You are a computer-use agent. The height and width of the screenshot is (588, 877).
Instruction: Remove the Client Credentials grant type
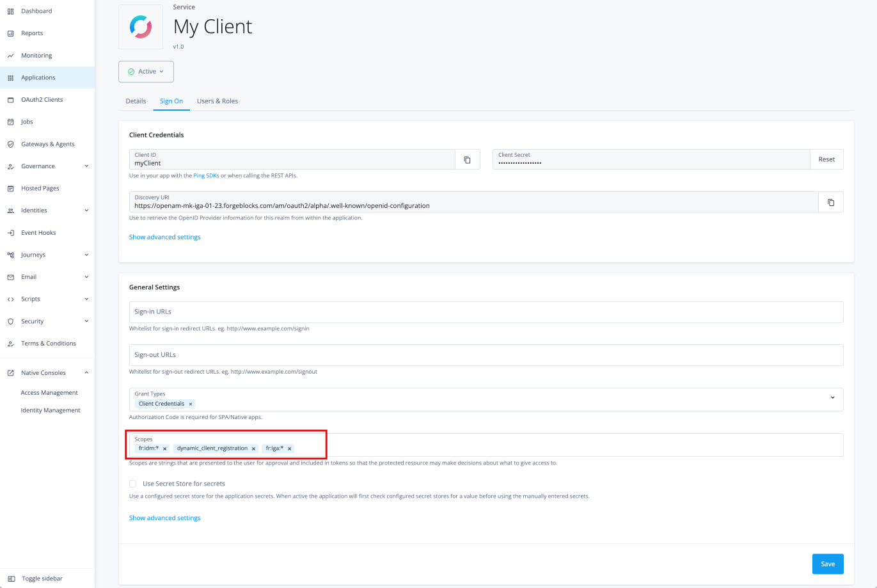pyautogui.click(x=191, y=404)
